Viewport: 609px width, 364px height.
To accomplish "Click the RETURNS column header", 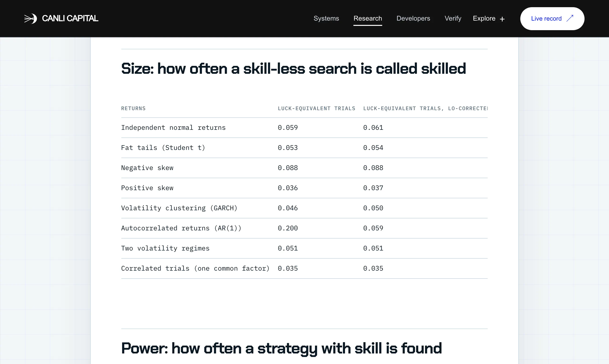I will pyautogui.click(x=133, y=108).
